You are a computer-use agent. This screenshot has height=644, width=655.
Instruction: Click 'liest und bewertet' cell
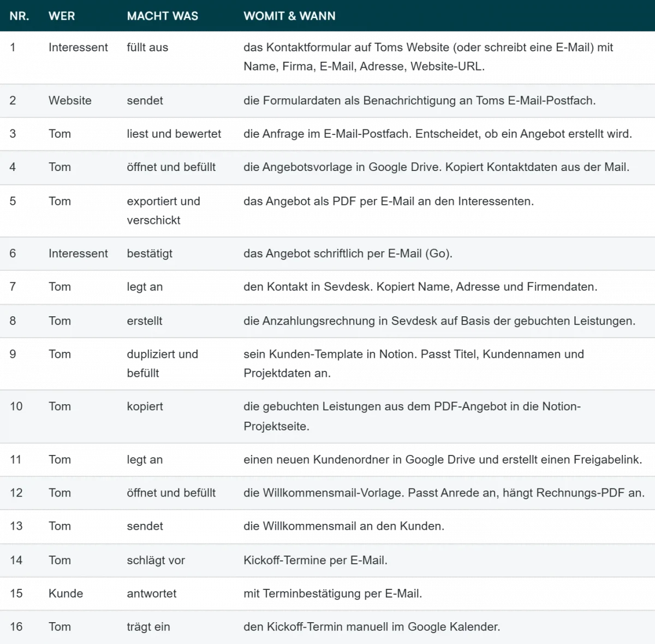[174, 134]
